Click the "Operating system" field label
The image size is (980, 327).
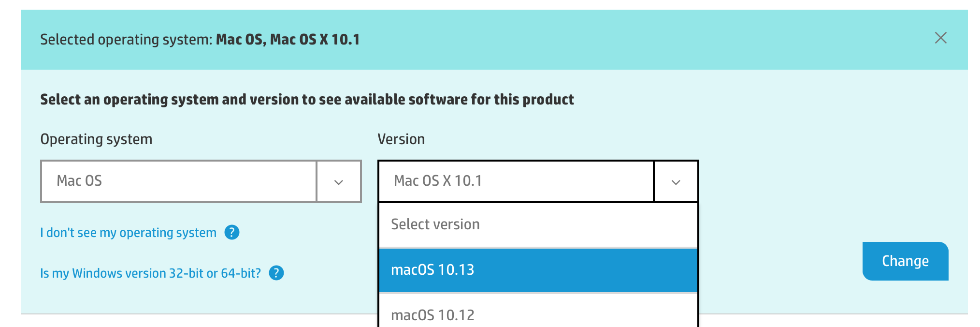click(x=96, y=139)
